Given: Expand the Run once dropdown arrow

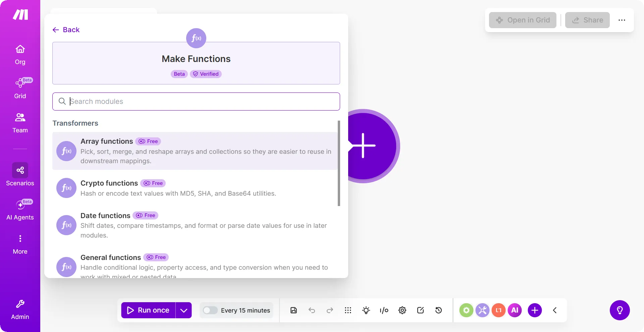Looking at the screenshot, I should [x=184, y=310].
